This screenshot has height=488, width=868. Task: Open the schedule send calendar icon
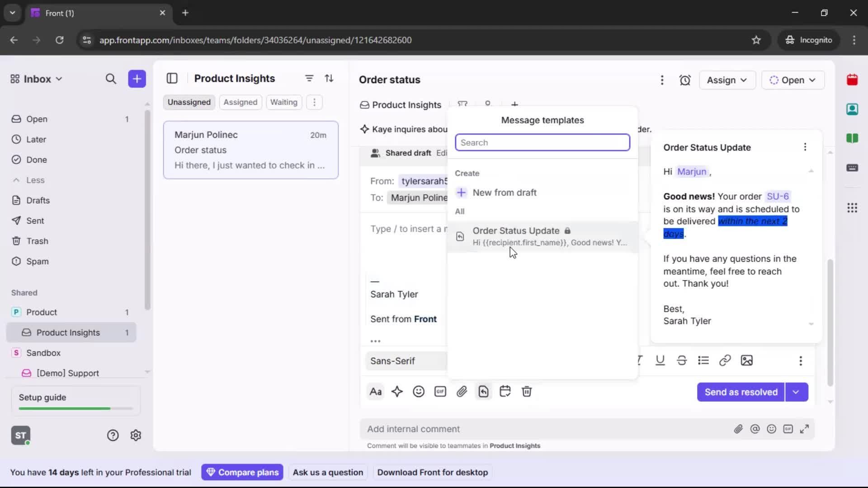pyautogui.click(x=505, y=391)
